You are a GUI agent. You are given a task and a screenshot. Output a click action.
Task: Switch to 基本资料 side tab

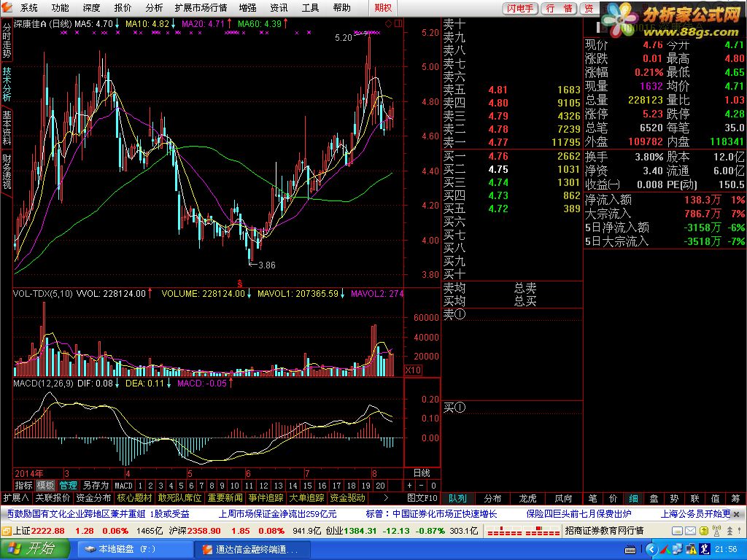click(7, 128)
